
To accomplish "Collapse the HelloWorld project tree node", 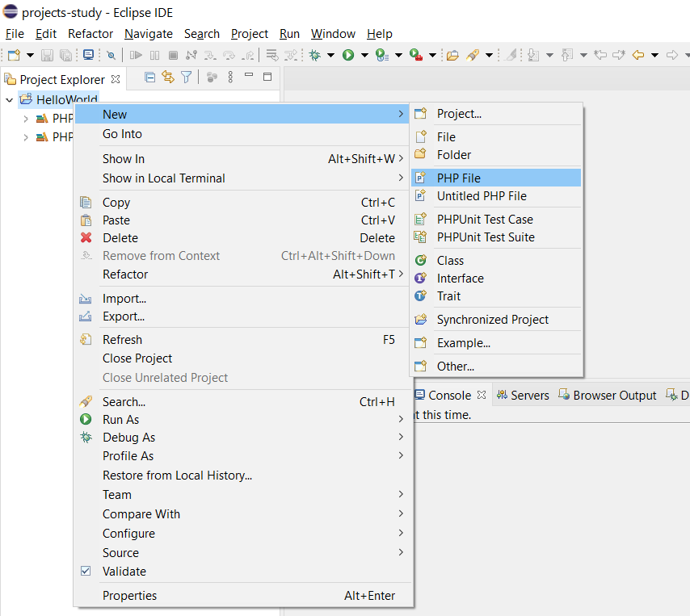I will tap(9, 100).
